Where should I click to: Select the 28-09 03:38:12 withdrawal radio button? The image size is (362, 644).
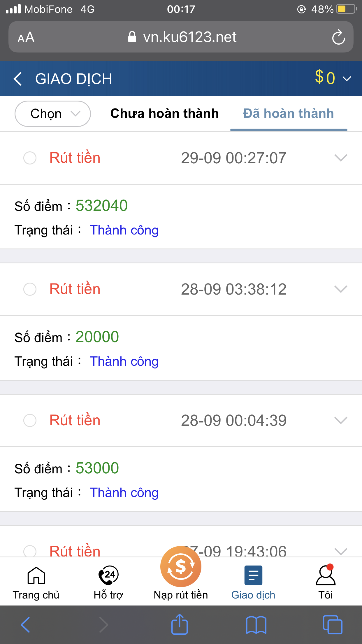(30, 289)
